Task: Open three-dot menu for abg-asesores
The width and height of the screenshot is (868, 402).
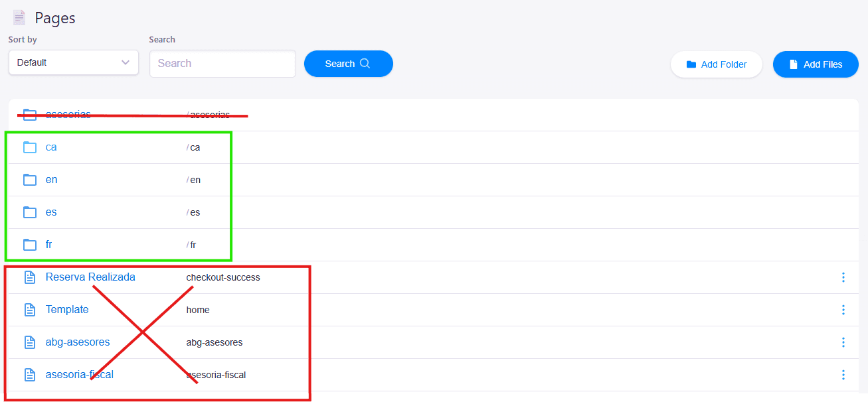Action: 843,342
